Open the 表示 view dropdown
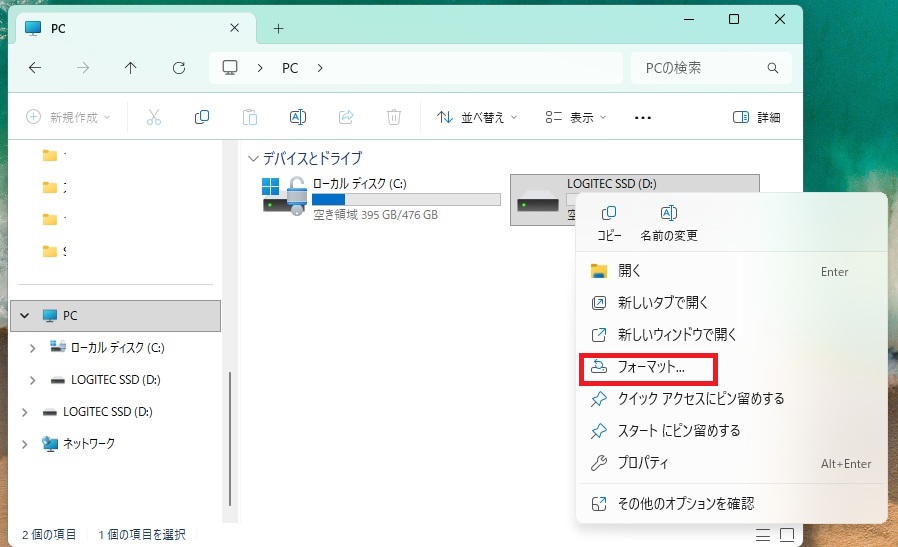The width and height of the screenshot is (898, 547). (576, 117)
